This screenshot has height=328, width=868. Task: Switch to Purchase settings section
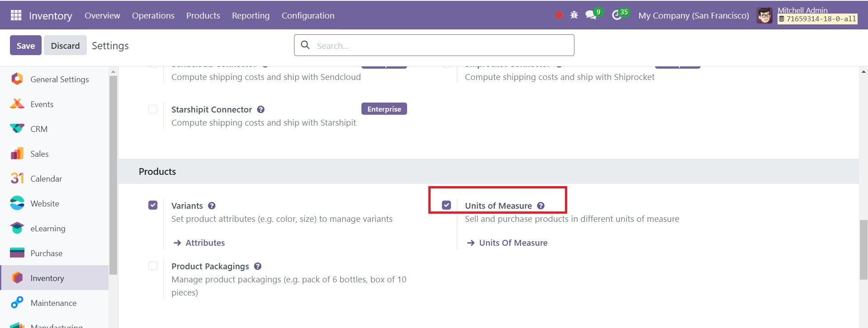coord(46,253)
